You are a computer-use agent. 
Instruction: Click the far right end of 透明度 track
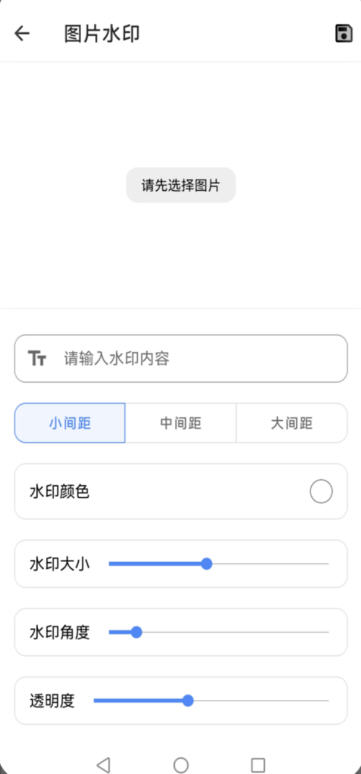coord(326,701)
